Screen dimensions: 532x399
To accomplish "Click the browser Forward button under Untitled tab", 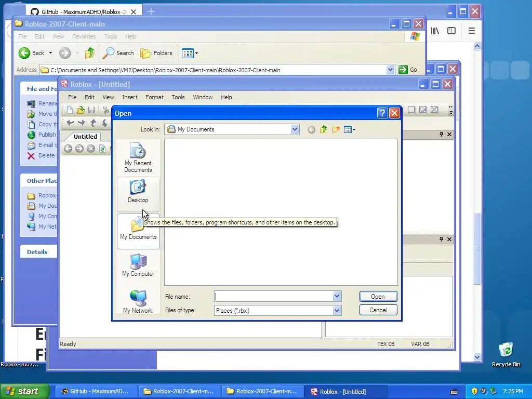I will coord(79,149).
